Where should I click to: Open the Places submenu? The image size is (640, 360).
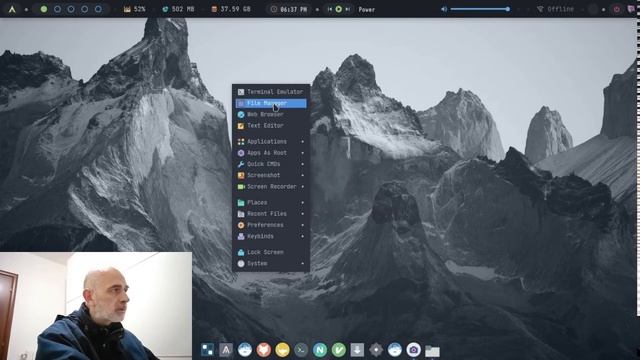click(x=271, y=202)
